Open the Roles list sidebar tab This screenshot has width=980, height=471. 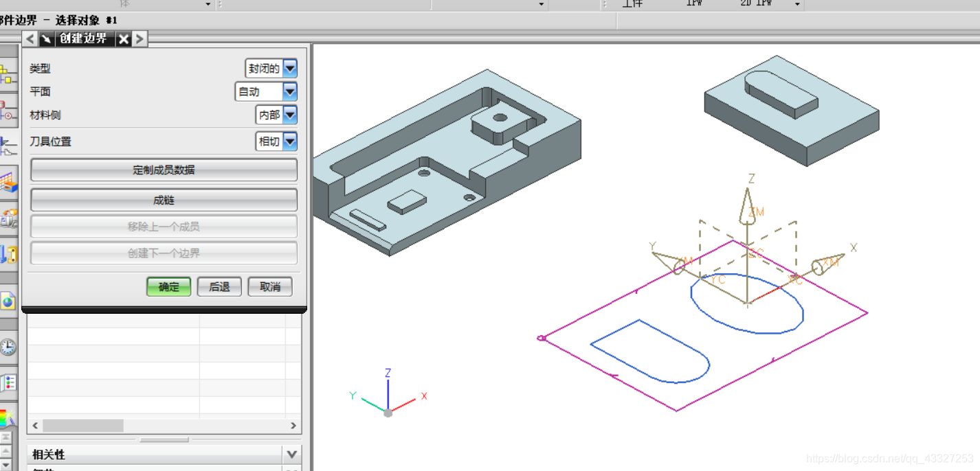pos(8,382)
